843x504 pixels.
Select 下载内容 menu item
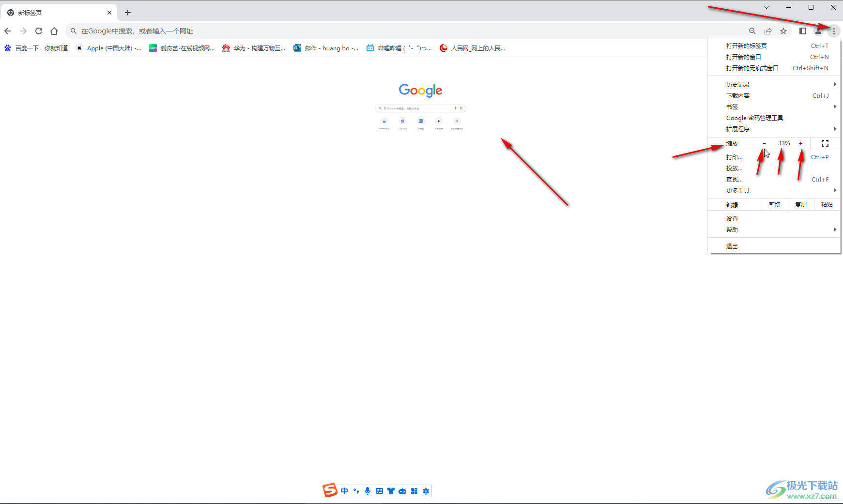pos(774,96)
